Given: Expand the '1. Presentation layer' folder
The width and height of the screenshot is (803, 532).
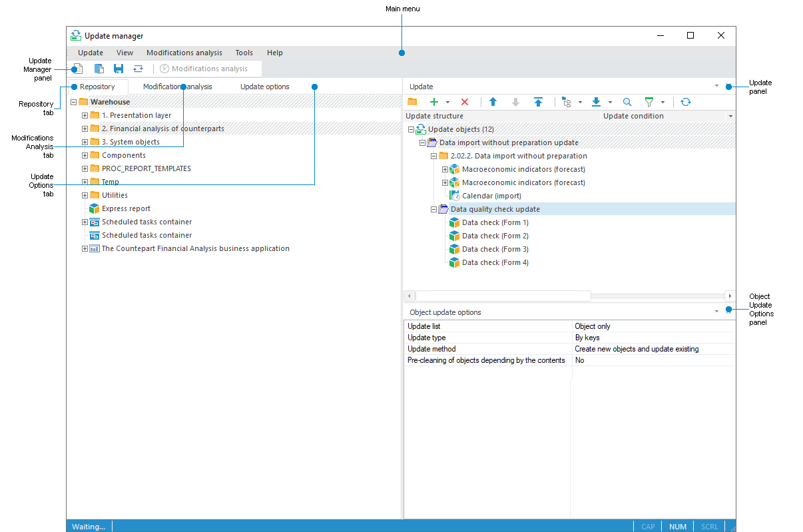Looking at the screenshot, I should point(85,115).
